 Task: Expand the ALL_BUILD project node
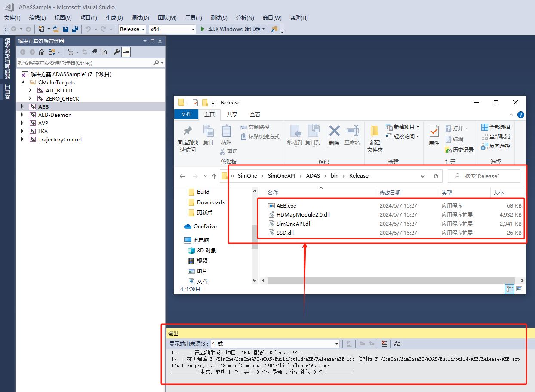click(x=30, y=90)
